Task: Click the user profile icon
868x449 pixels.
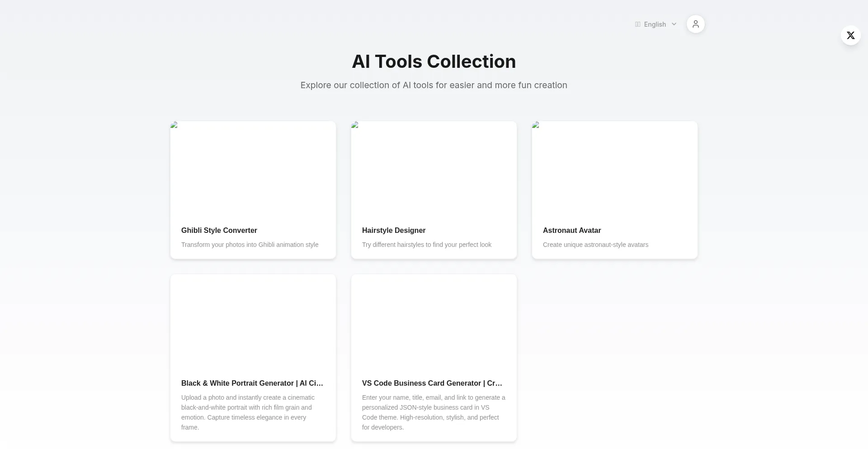Action: pos(695,24)
